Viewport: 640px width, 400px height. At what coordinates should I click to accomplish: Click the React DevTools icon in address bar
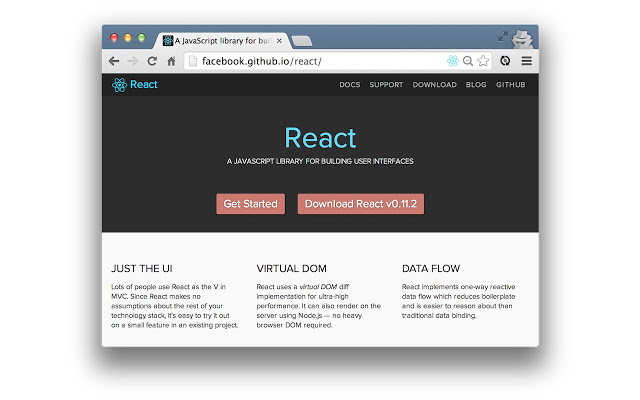(453, 61)
